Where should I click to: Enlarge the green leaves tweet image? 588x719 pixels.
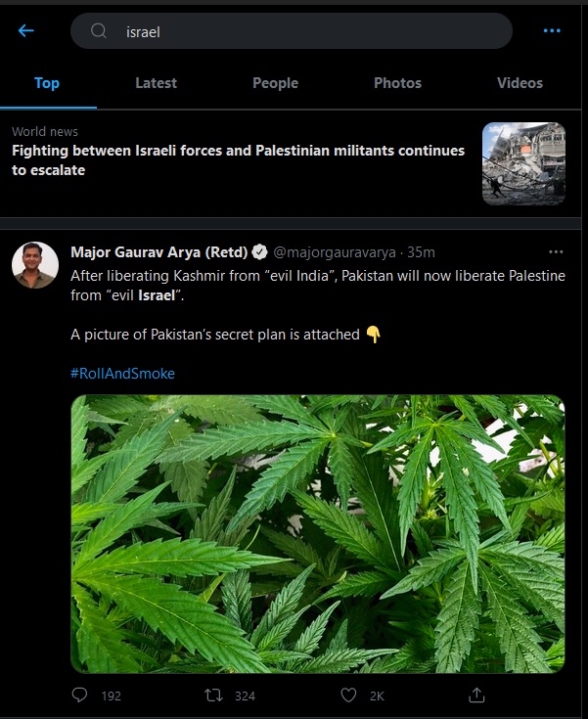[x=317, y=533]
